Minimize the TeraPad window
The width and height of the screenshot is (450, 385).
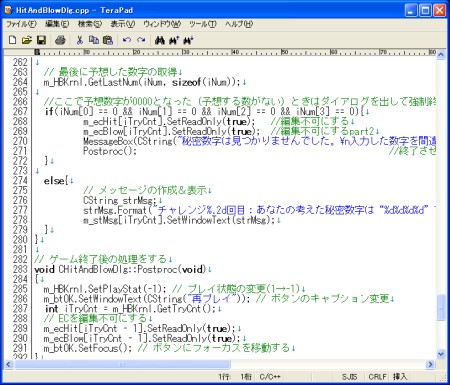411,11
